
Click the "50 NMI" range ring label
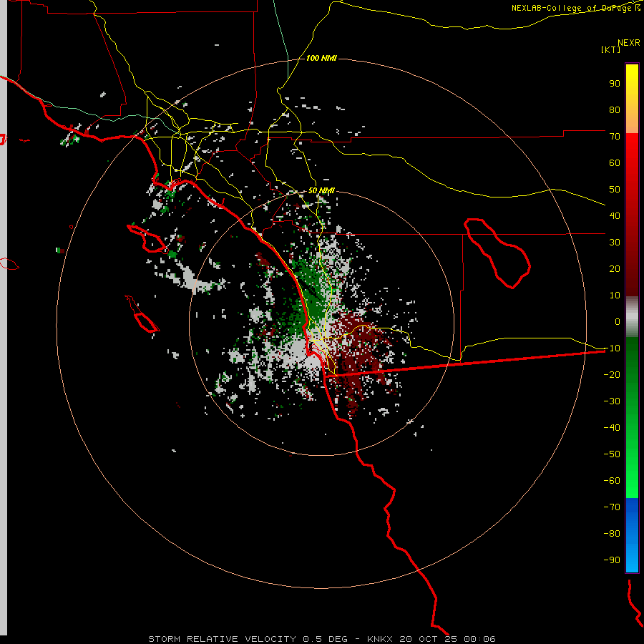coord(321,190)
